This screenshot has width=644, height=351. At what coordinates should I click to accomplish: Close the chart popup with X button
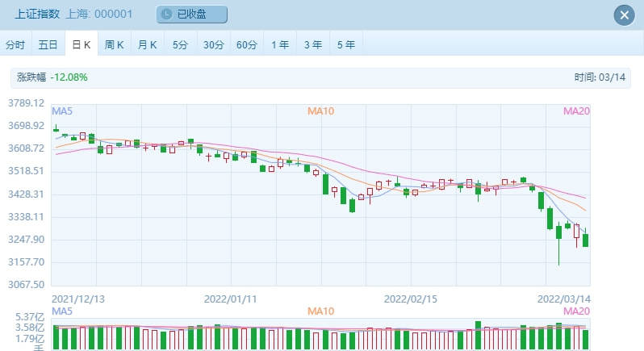click(623, 15)
